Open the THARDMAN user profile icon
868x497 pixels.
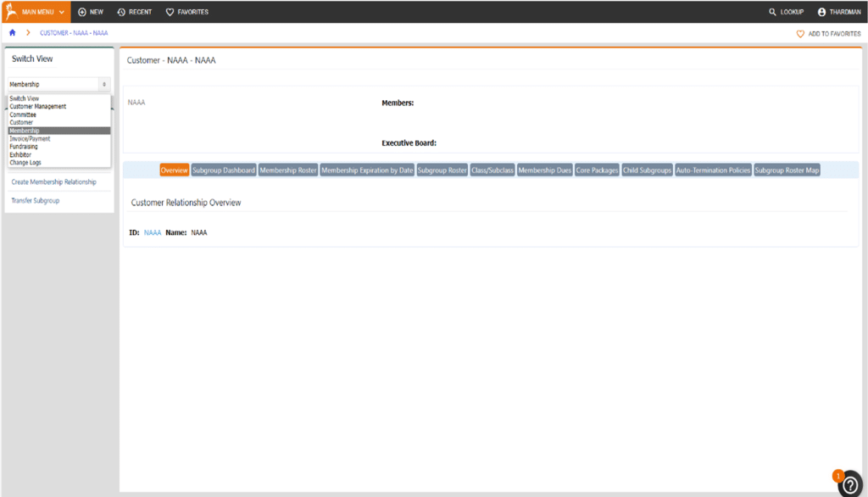coord(821,12)
